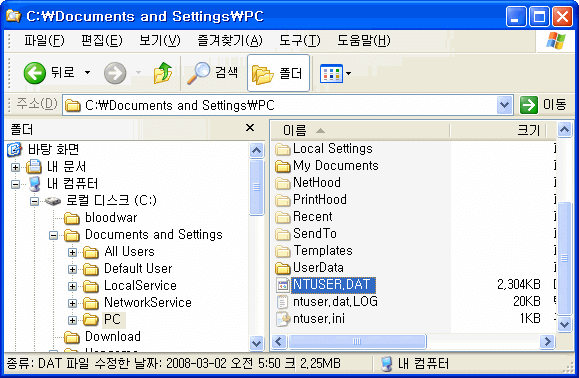Screen dimensions: 579x378
Task: Click file list horizontal scroll-left arrow
Action: pyautogui.click(x=279, y=342)
